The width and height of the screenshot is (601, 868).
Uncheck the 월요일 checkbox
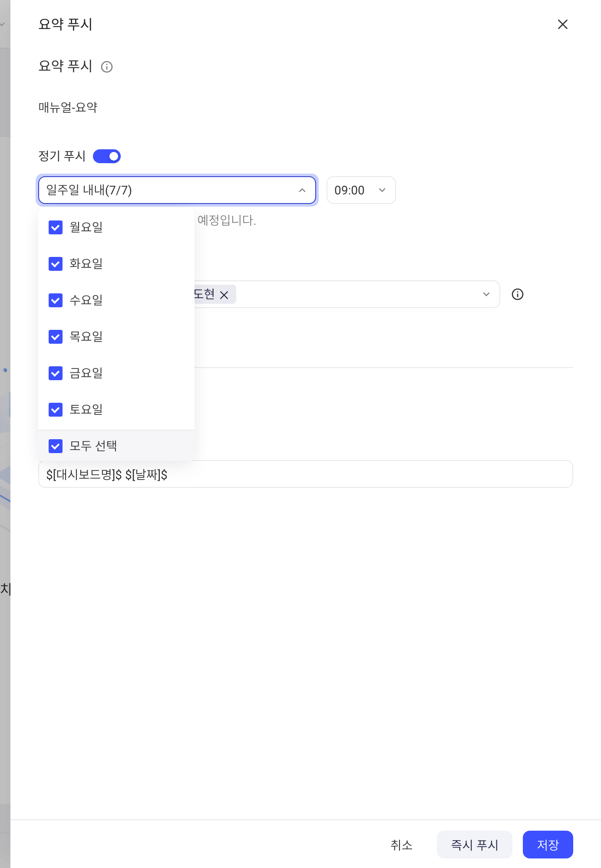point(56,227)
